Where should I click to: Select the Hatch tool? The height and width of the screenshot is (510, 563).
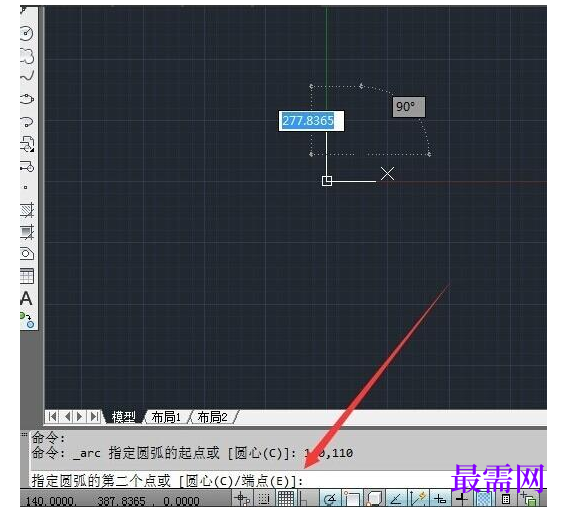[x=27, y=210]
